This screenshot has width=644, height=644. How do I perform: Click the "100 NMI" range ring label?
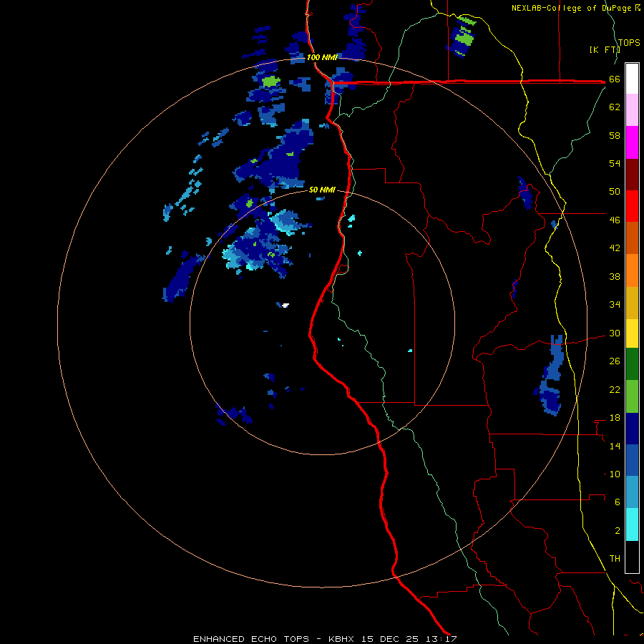[322, 57]
